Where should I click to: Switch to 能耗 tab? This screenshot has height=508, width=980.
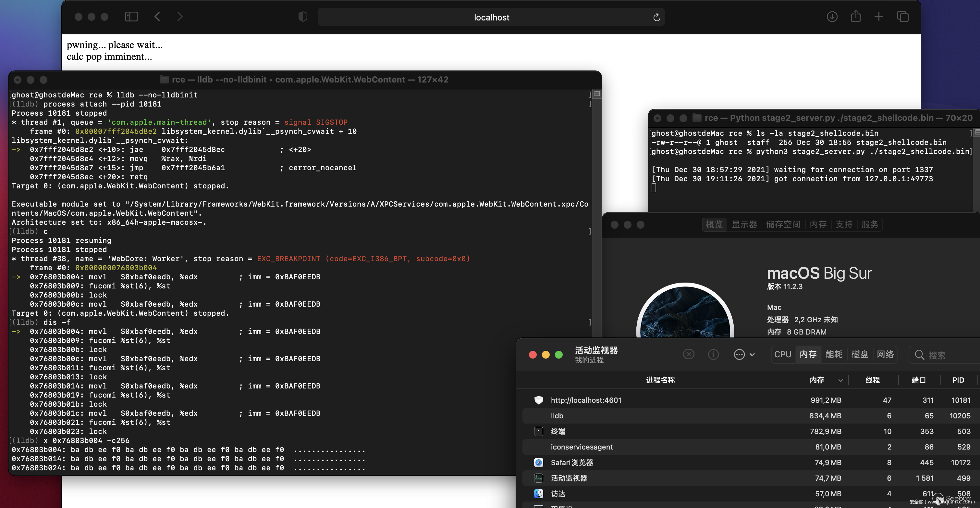pyautogui.click(x=834, y=355)
